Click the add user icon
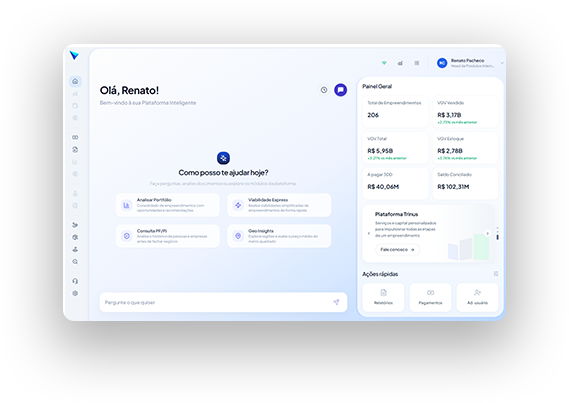The image size is (569, 403). tap(477, 293)
